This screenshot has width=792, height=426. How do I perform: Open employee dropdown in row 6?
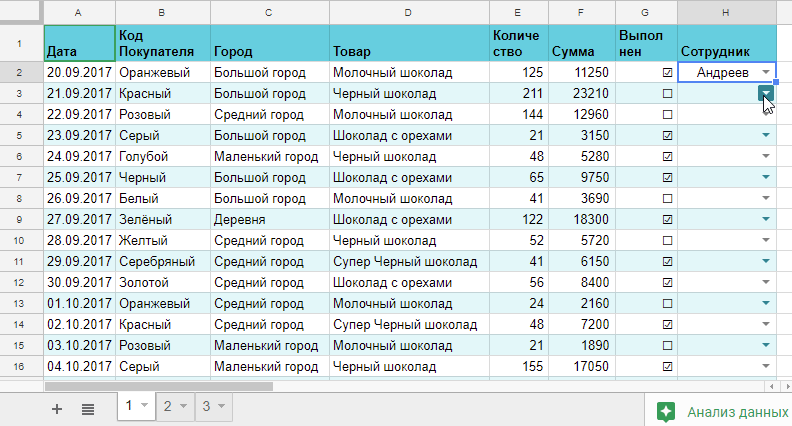[766, 157]
